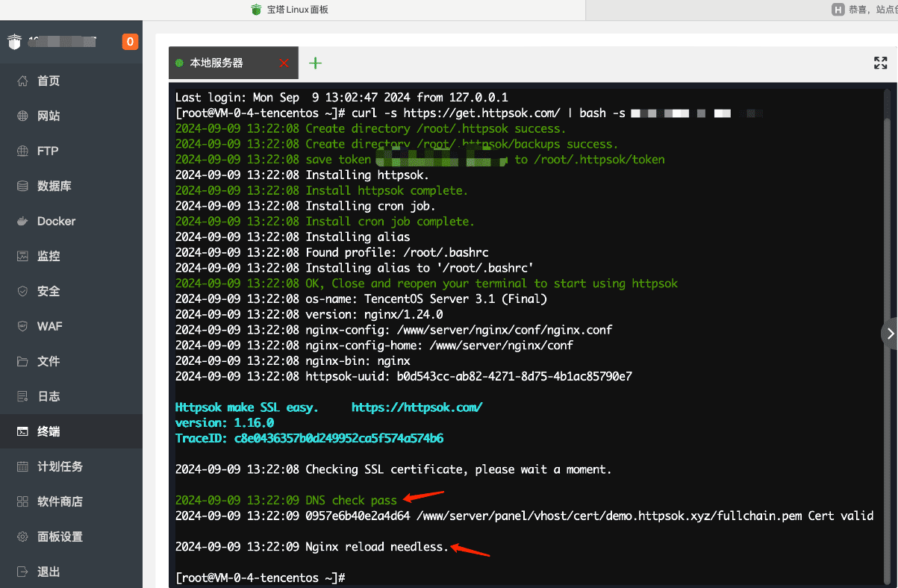Screen dimensions: 898x588
Task: Add a new terminal tab with plus icon
Action: 315,63
